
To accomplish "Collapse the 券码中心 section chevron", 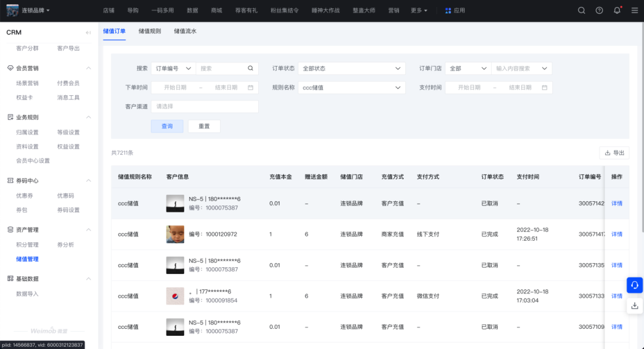I will tap(88, 180).
